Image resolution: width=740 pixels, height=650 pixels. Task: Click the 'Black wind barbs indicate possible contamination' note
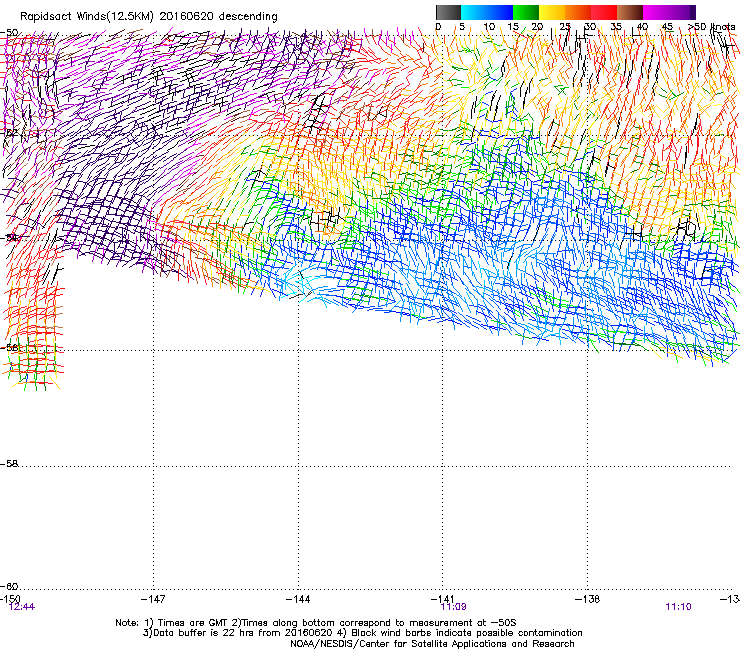coord(467,633)
